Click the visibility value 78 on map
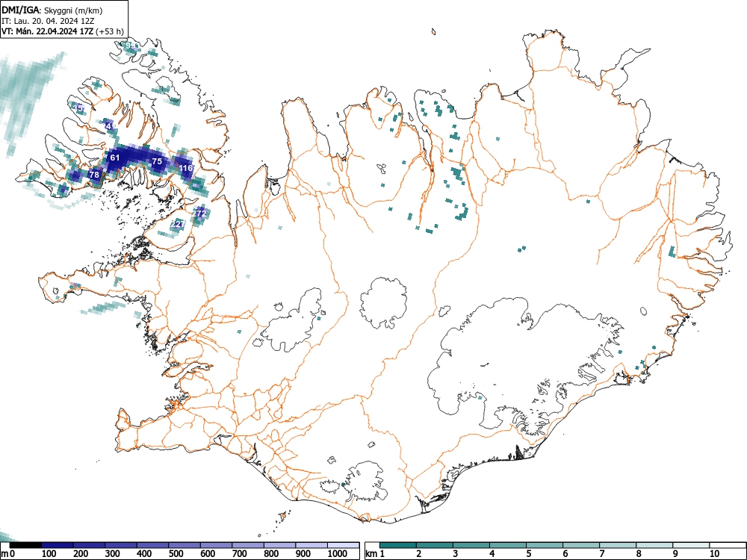 [94, 175]
